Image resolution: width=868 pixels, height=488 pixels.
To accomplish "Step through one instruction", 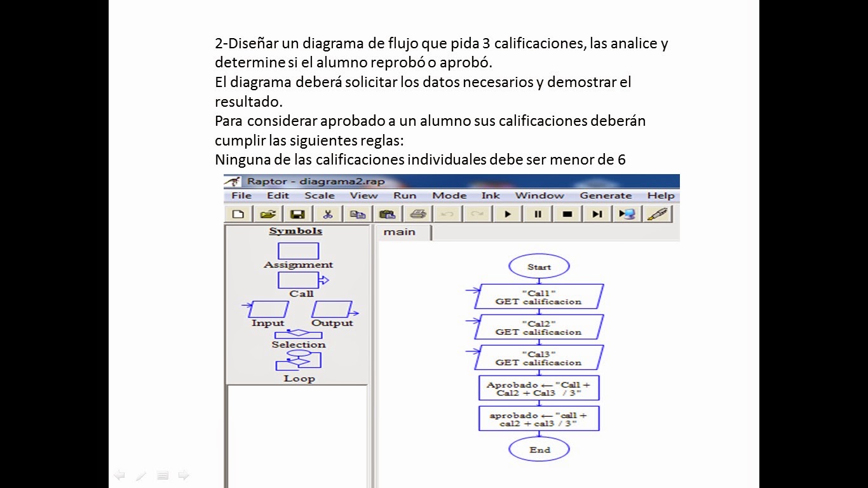I will tap(596, 214).
